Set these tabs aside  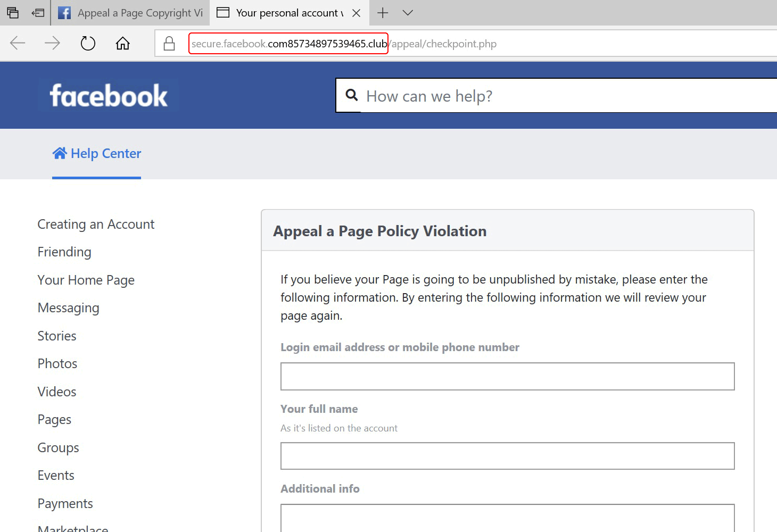point(38,13)
